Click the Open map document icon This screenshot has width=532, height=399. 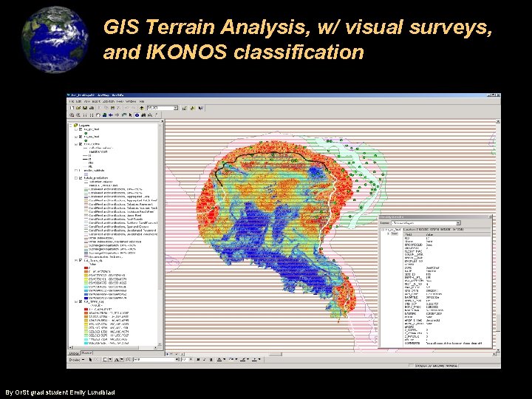click(x=78, y=108)
